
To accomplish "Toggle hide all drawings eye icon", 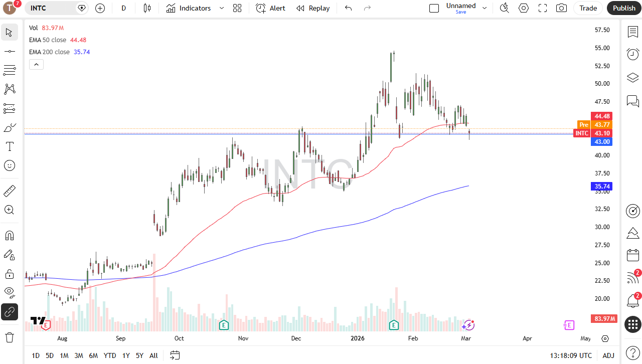I will point(10,293).
